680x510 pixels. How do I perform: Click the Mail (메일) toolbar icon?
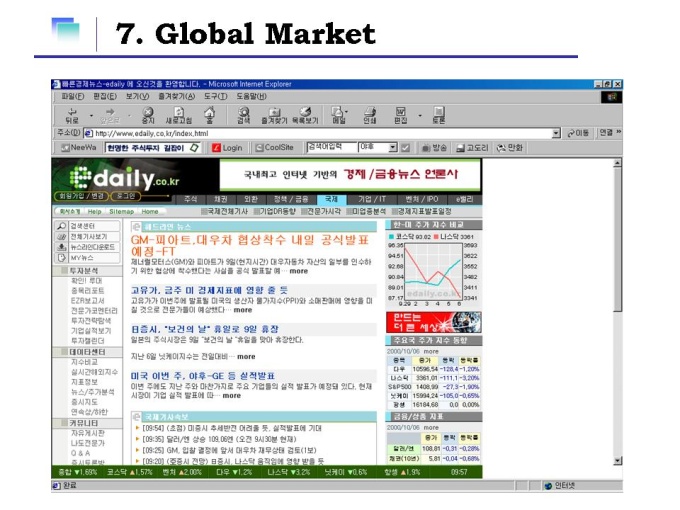338,115
